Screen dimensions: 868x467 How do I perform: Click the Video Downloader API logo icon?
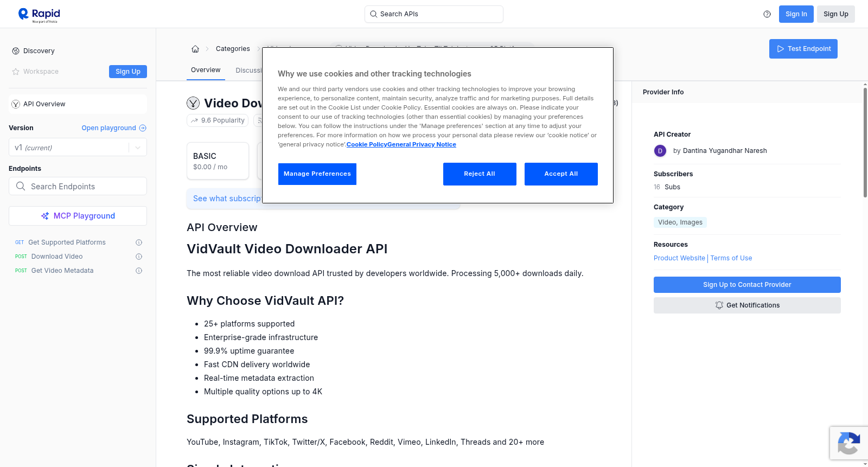(193, 103)
